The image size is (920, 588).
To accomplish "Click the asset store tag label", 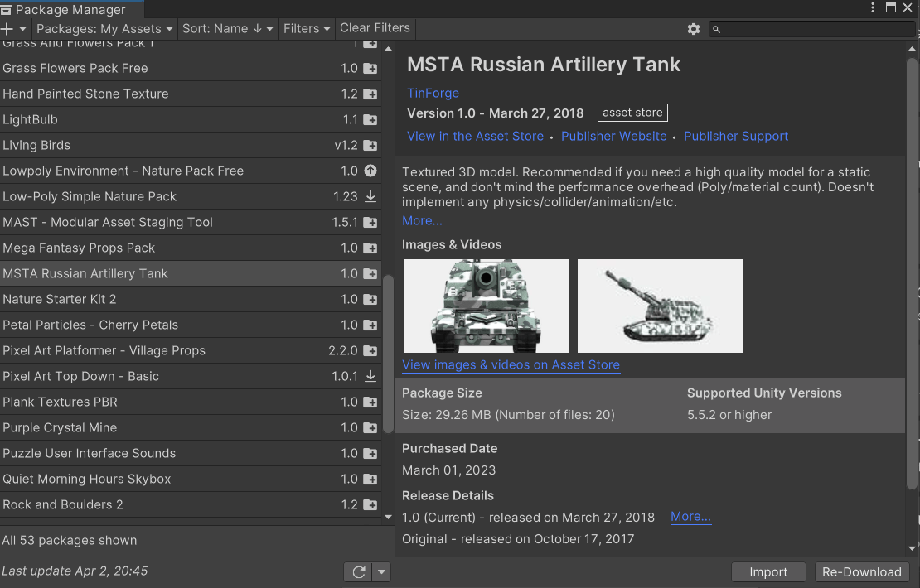I will click(632, 113).
